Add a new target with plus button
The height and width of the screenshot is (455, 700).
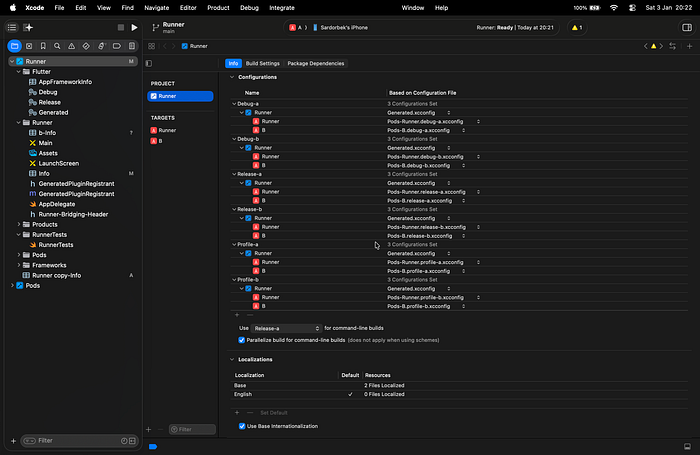point(149,430)
